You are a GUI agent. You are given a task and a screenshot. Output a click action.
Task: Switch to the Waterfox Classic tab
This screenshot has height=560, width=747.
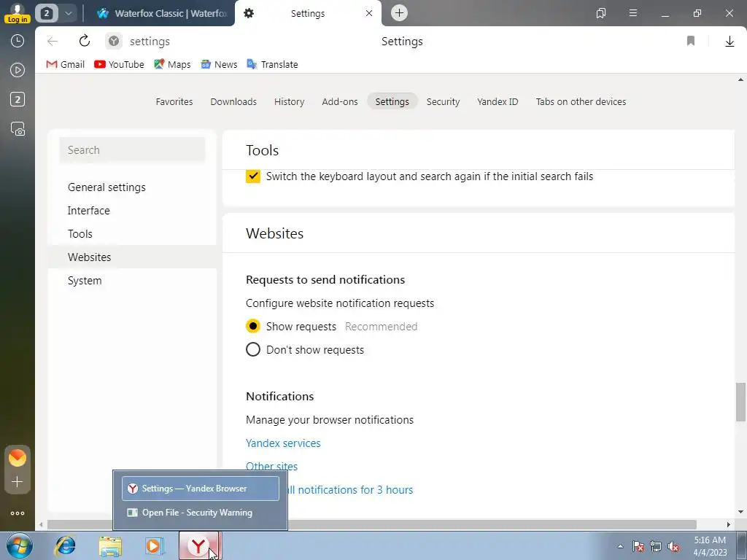(162, 13)
